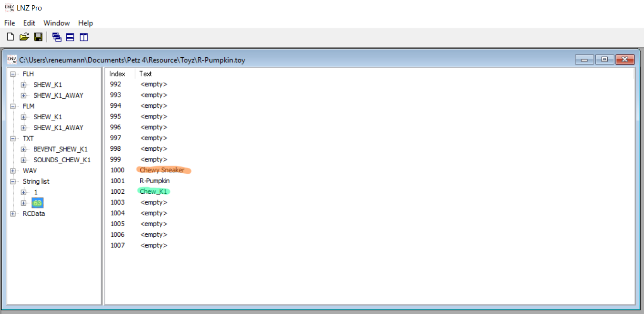Select the R-Pumpkin text entry
Screen dimensions: 644x314
[x=155, y=181]
